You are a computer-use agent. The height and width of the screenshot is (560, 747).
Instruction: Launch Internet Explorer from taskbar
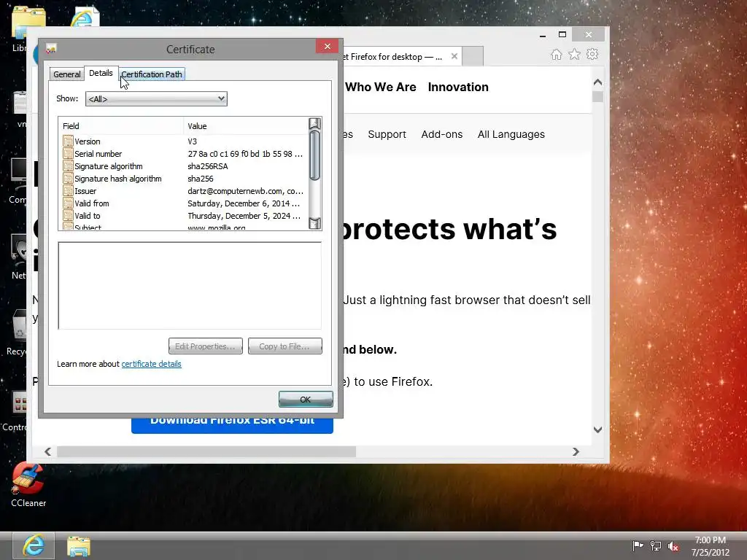(x=34, y=545)
